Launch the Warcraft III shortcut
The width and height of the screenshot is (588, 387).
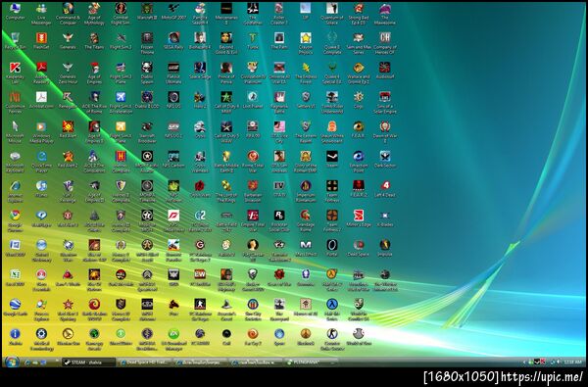(x=147, y=12)
